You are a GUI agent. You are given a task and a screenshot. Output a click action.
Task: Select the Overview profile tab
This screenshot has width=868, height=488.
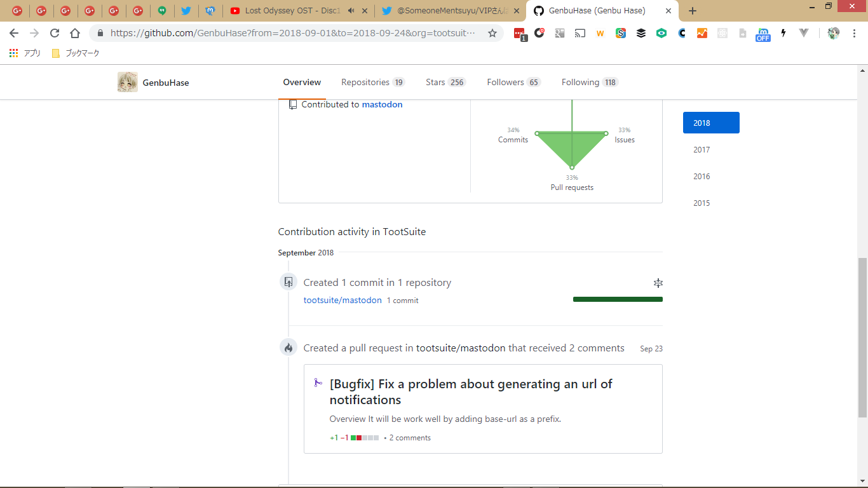click(x=302, y=83)
